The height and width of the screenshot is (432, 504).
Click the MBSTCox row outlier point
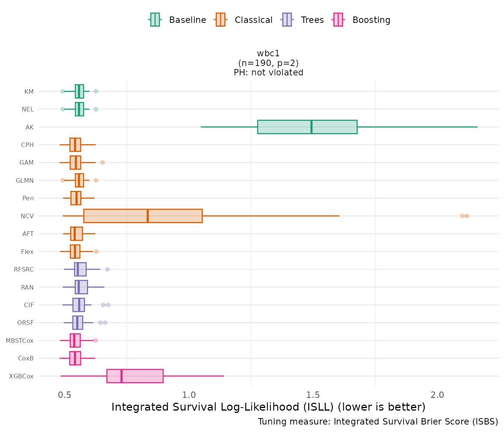(95, 340)
